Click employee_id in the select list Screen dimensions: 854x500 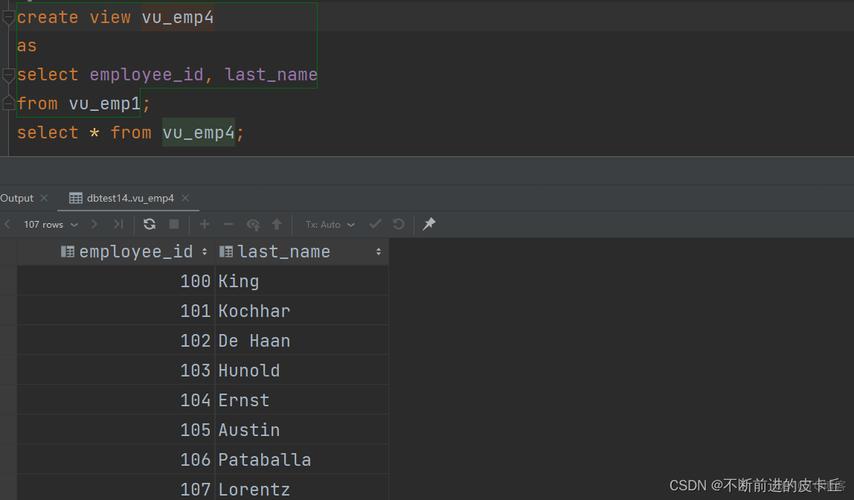pos(147,75)
